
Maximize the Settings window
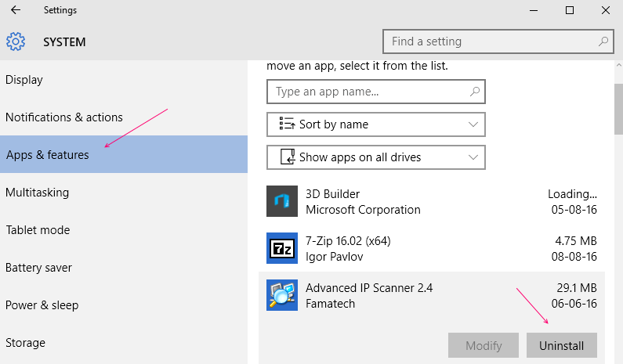pos(570,10)
